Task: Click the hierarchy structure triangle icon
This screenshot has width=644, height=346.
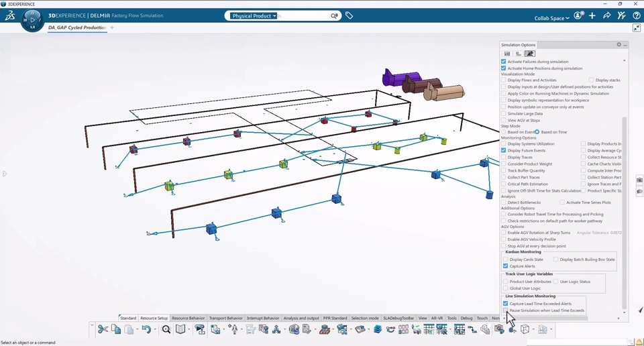Action: (276, 329)
